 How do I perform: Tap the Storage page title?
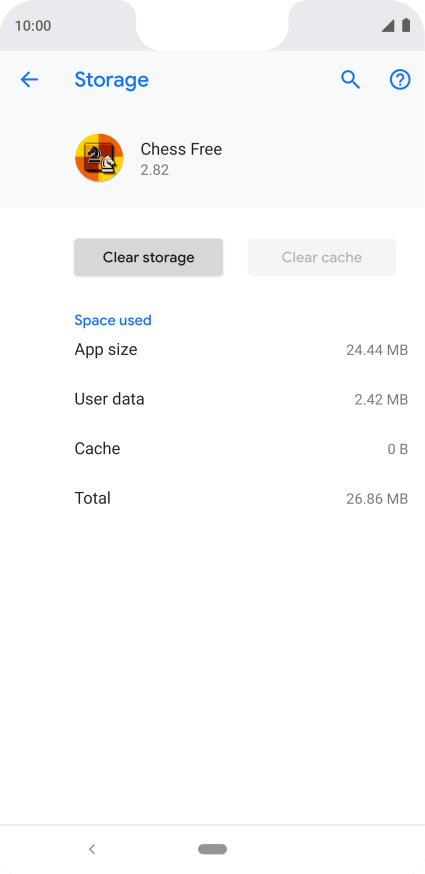[x=112, y=80]
